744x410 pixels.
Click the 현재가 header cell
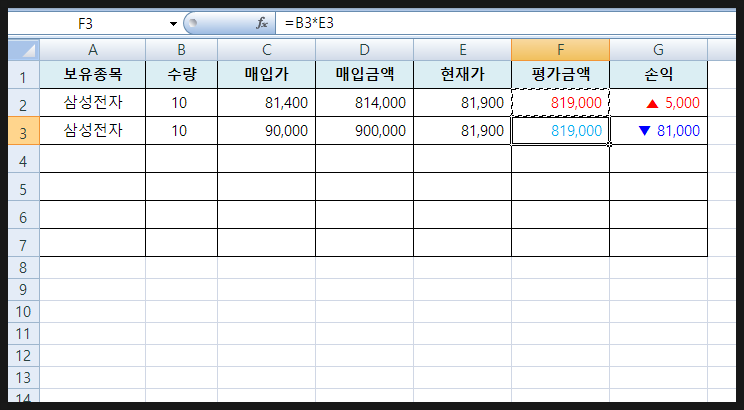pyautogui.click(x=463, y=75)
